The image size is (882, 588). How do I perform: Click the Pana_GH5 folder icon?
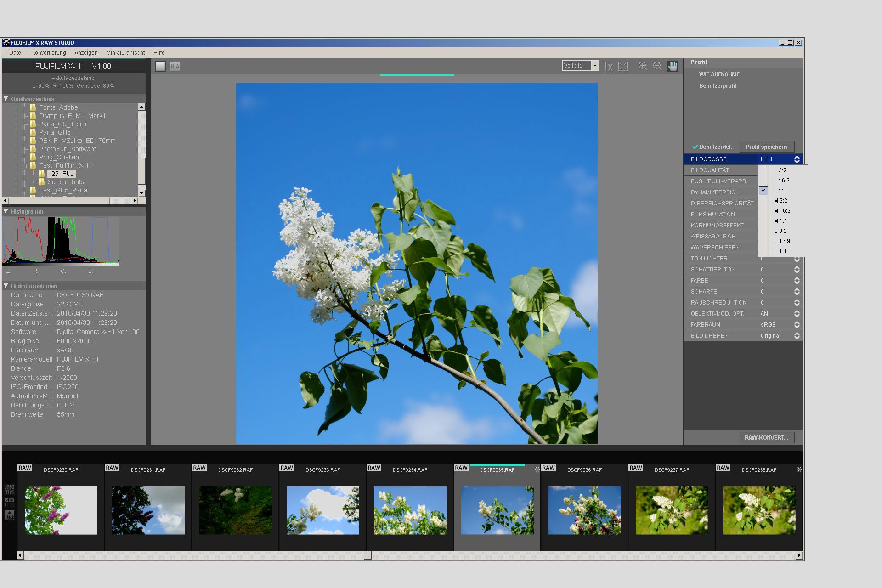tap(33, 132)
